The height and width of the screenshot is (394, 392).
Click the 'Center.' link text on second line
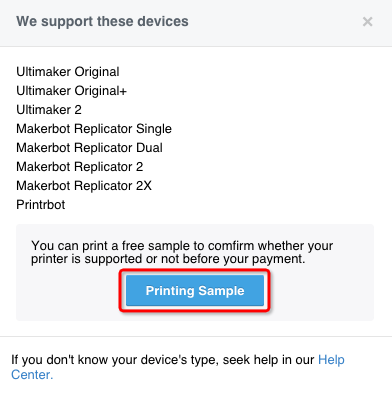[32, 375]
